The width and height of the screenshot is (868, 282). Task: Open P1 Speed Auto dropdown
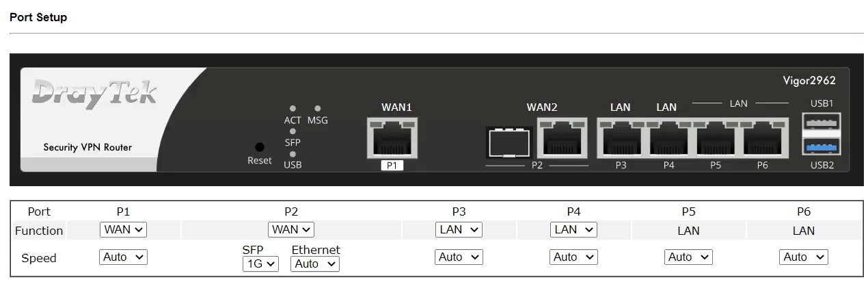[x=124, y=257]
